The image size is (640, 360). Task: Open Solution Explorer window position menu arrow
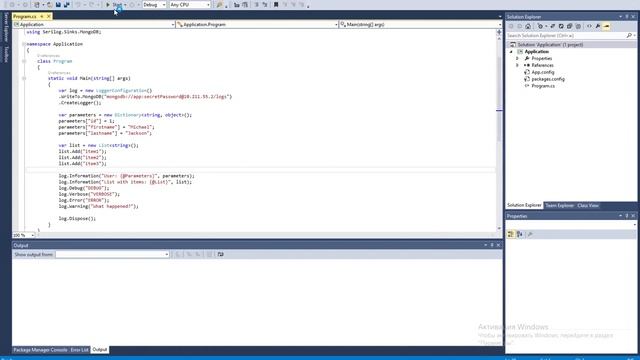(x=620, y=17)
